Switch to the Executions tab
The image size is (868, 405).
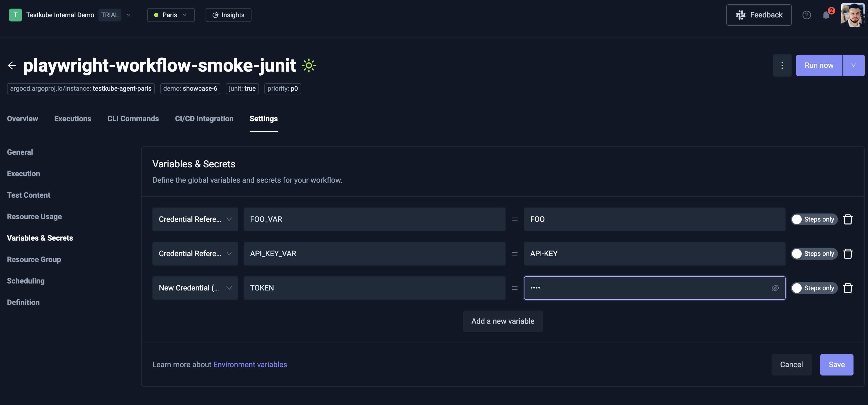coord(72,119)
